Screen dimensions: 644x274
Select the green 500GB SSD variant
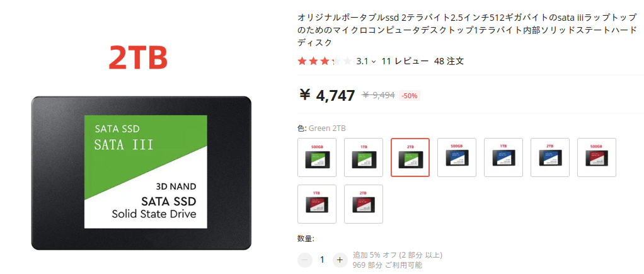click(317, 157)
